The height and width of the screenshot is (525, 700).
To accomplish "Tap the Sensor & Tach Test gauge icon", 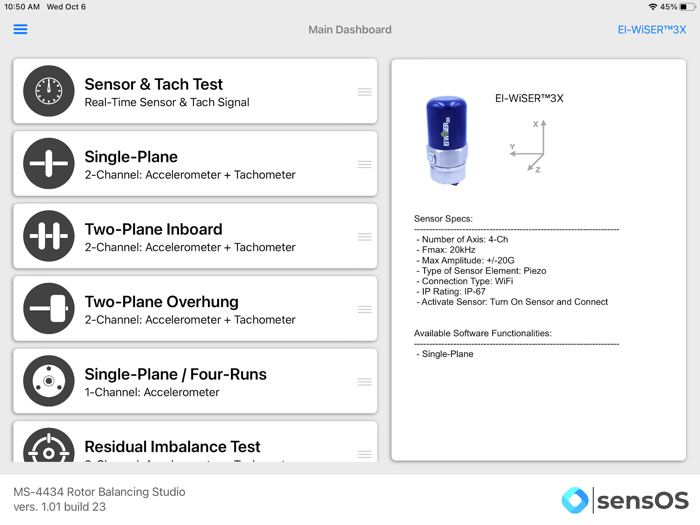I will [49, 92].
